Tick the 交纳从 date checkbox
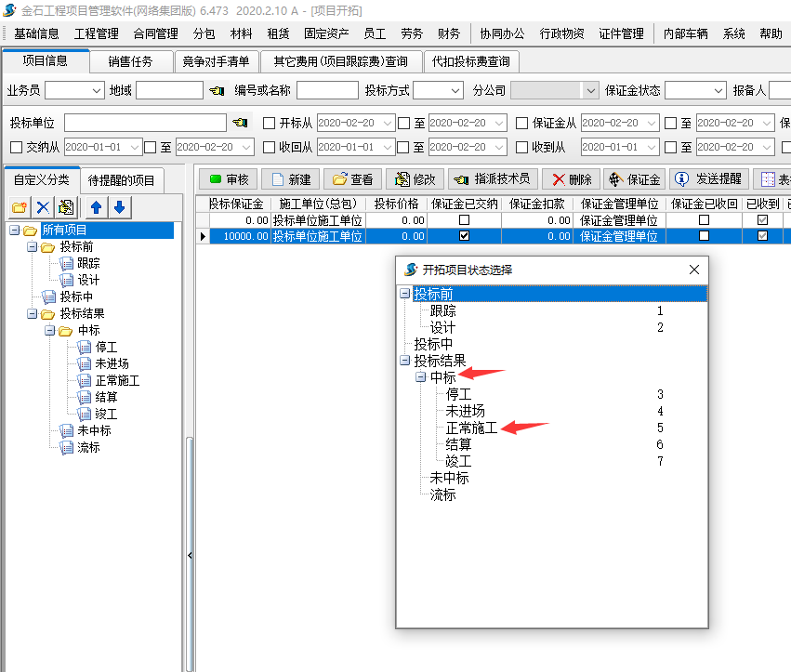Viewport: 791px width, 672px height. [16, 147]
